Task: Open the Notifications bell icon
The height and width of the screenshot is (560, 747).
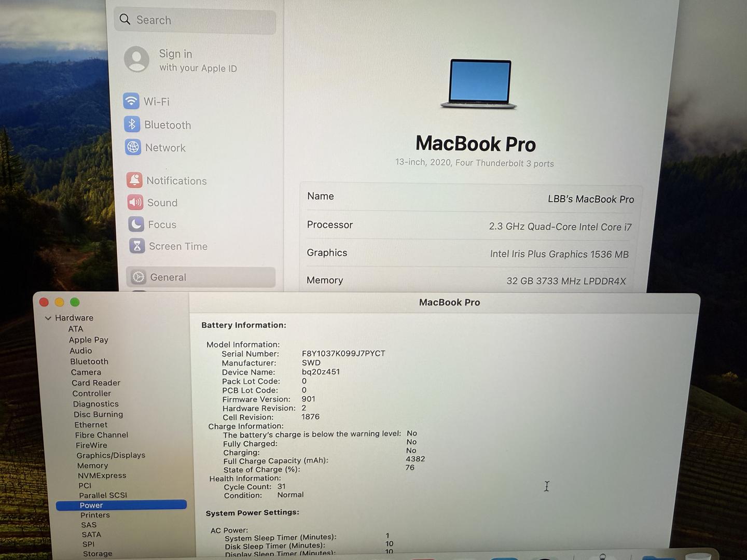Action: click(134, 180)
